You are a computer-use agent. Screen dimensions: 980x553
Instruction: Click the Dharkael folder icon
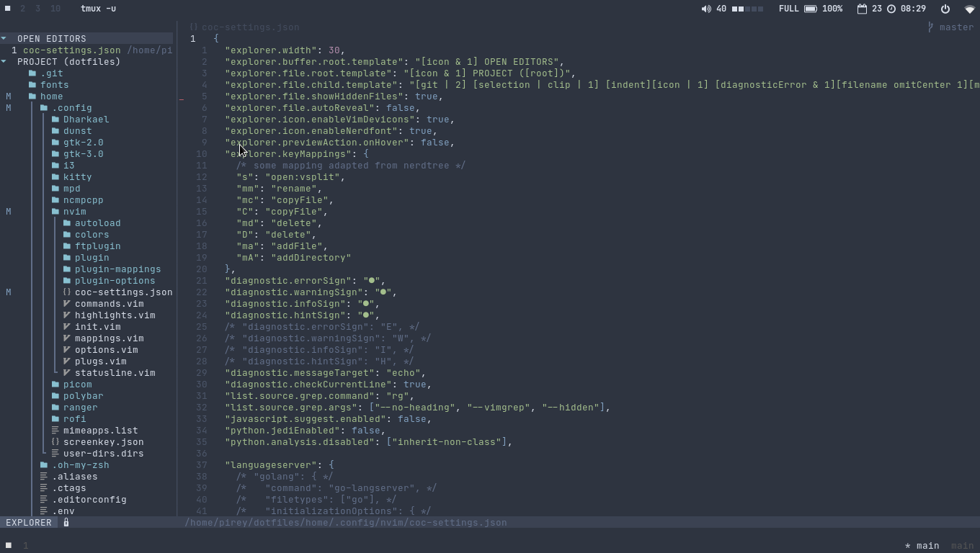coord(55,120)
